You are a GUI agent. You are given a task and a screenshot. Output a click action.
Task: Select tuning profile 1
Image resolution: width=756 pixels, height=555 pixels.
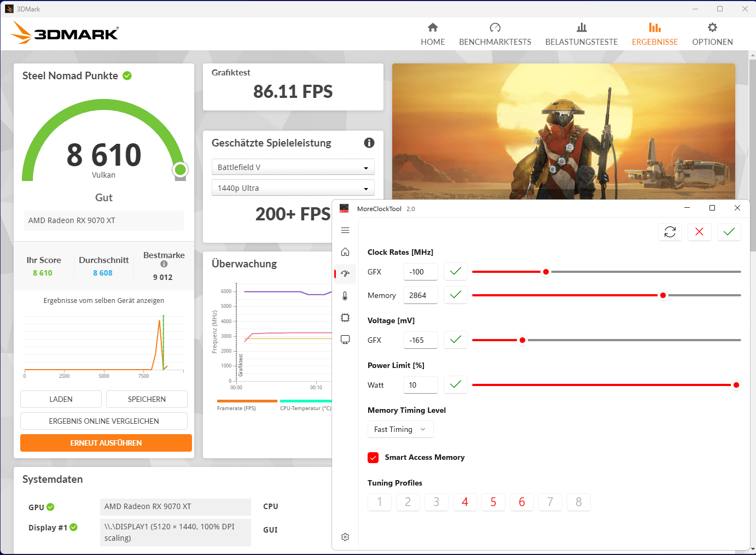pyautogui.click(x=380, y=502)
